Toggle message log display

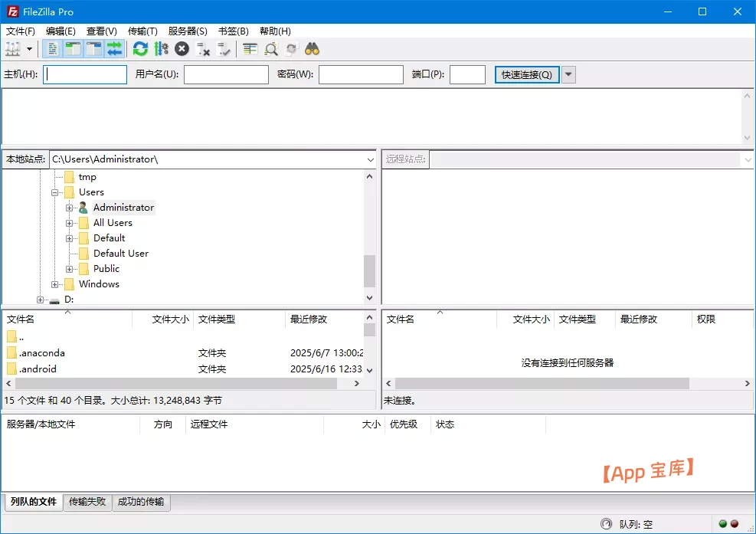[x=53, y=49]
